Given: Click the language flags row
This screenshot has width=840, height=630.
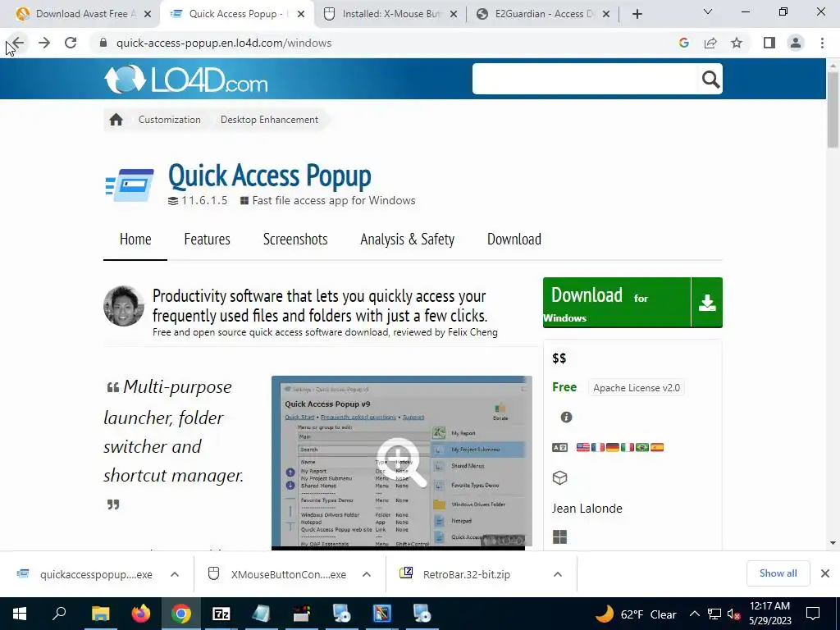Looking at the screenshot, I should pos(620,447).
